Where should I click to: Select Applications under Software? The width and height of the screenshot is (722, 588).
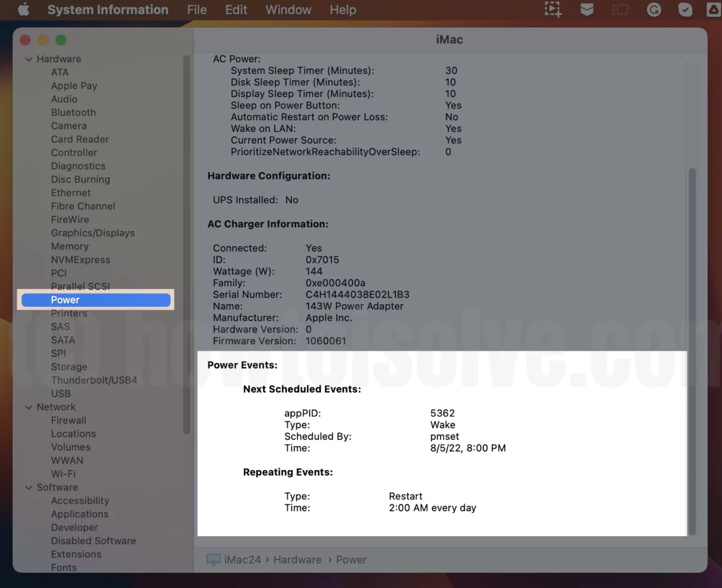tap(80, 514)
